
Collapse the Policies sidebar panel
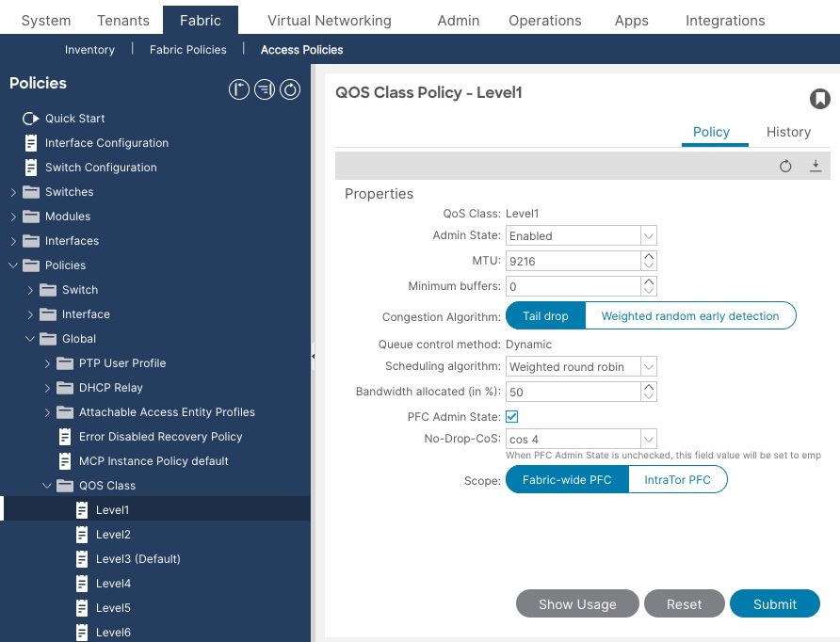pos(238,89)
